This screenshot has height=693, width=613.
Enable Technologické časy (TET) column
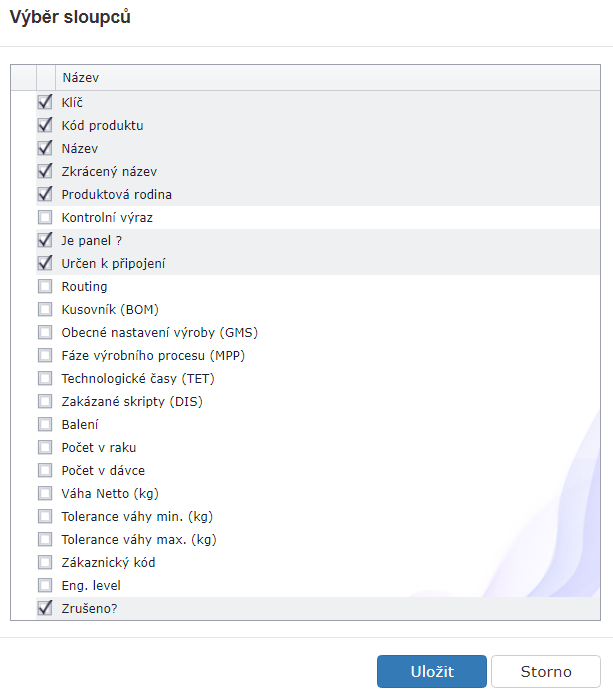[x=44, y=378]
